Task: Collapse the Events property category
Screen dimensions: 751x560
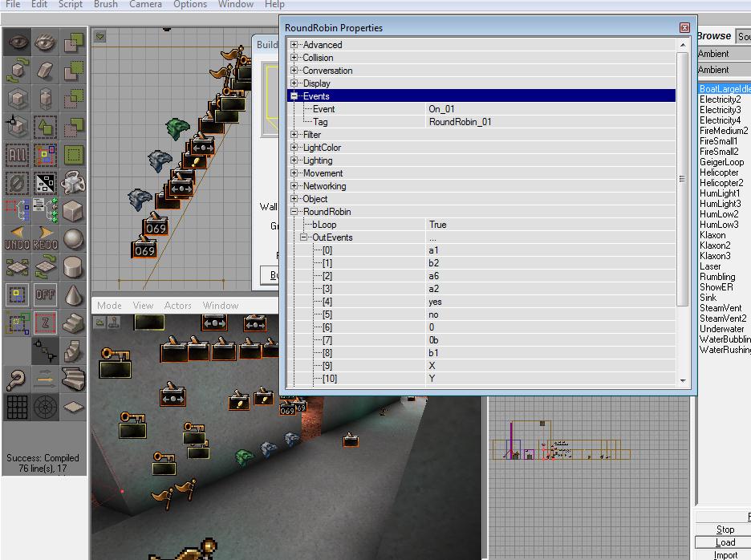Action: point(294,96)
